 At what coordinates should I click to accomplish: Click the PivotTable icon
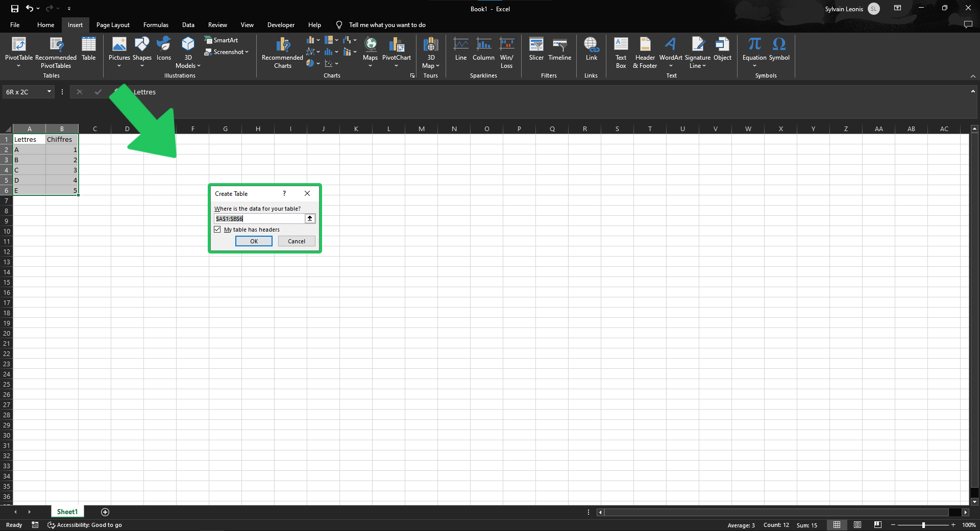(19, 45)
